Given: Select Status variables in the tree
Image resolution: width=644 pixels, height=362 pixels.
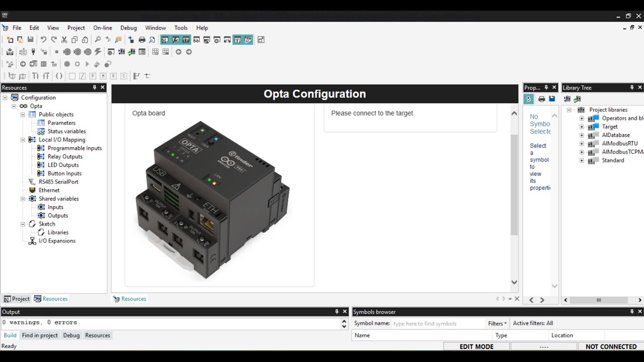Looking at the screenshot, I should click(66, 131).
